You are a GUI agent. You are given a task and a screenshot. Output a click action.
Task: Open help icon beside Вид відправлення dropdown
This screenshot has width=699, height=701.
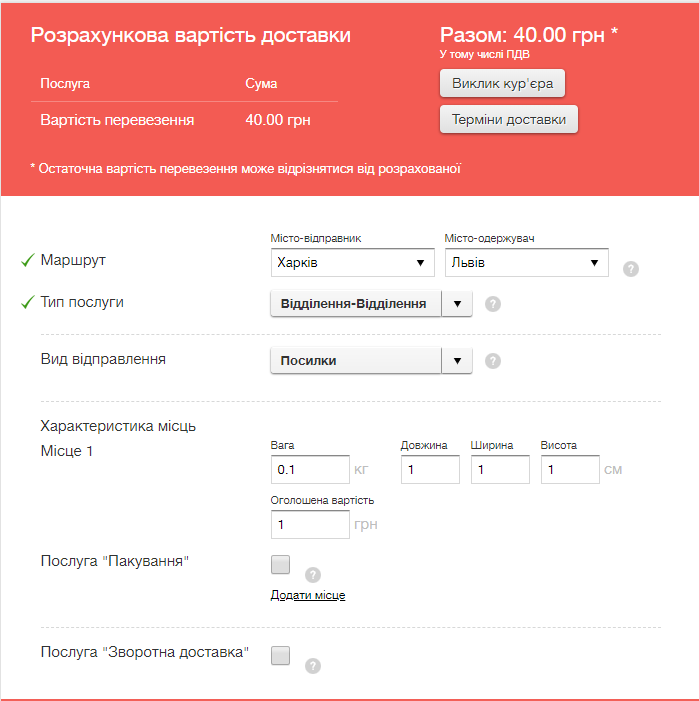(493, 361)
